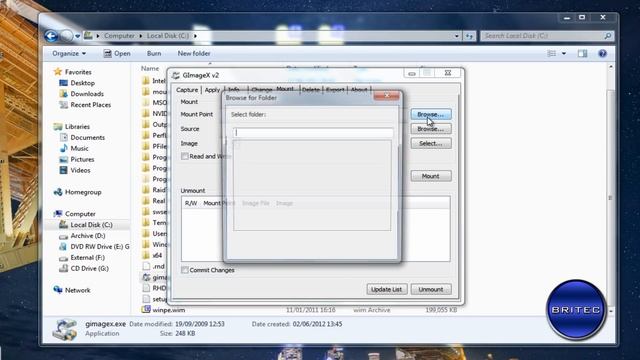The width and height of the screenshot is (640, 360).
Task: Open the Pictures library
Action: click(82, 160)
